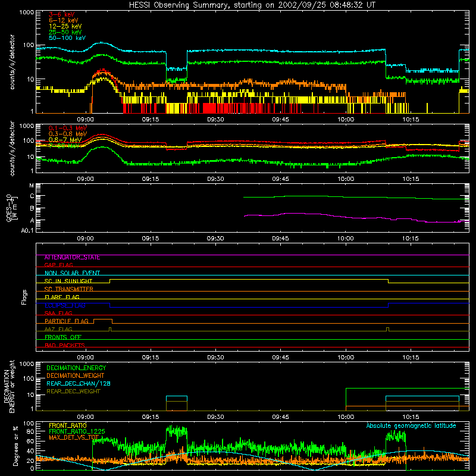This screenshot has height=476, width=476.
Task: Click the 10:00 tick label under Flags panel
Action: pos(346,358)
